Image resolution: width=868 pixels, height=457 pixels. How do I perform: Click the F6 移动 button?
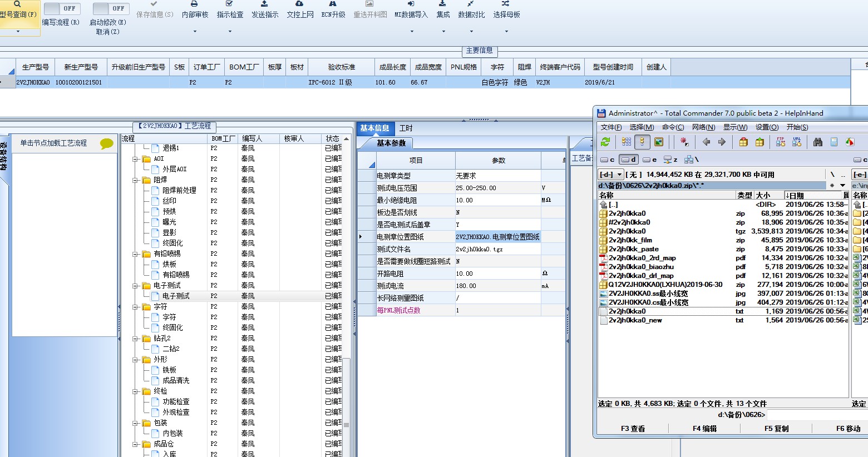coord(848,429)
